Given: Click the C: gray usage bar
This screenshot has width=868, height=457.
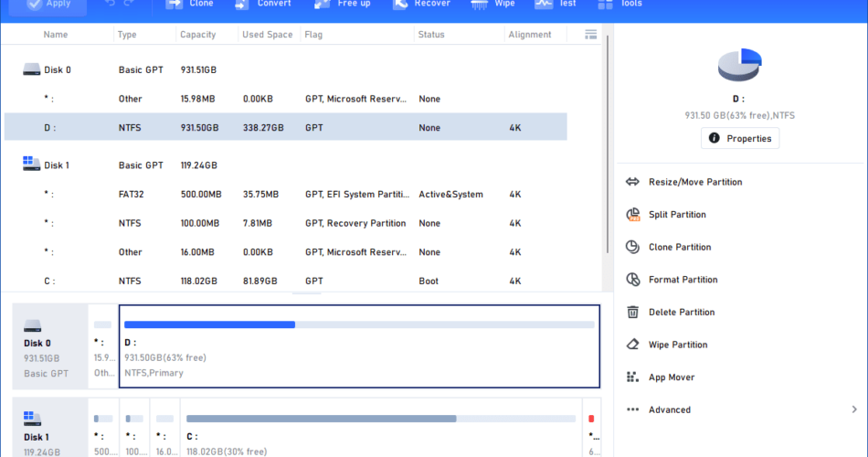Looking at the screenshot, I should [x=321, y=419].
